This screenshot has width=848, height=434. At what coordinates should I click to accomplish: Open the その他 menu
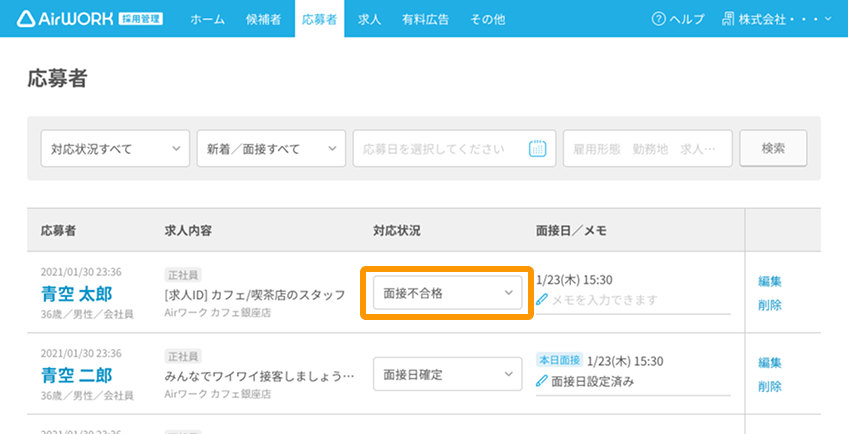[487, 19]
